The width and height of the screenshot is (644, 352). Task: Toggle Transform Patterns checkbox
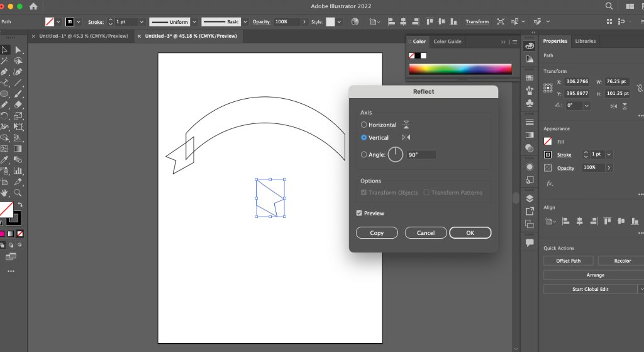[x=426, y=193]
